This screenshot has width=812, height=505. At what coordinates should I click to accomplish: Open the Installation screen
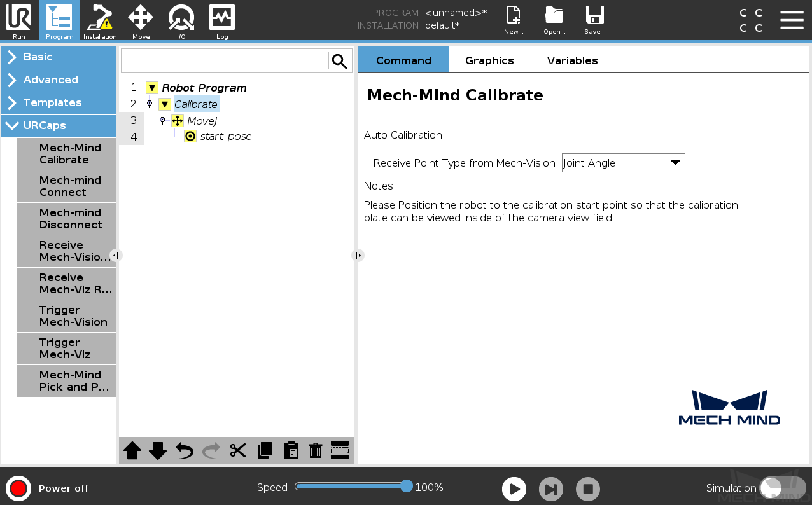point(100,20)
